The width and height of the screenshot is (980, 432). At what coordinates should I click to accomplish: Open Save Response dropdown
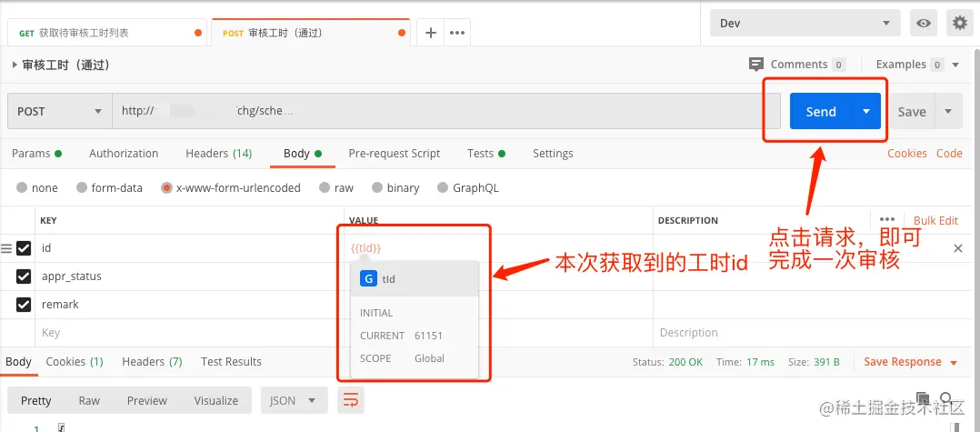(x=911, y=362)
